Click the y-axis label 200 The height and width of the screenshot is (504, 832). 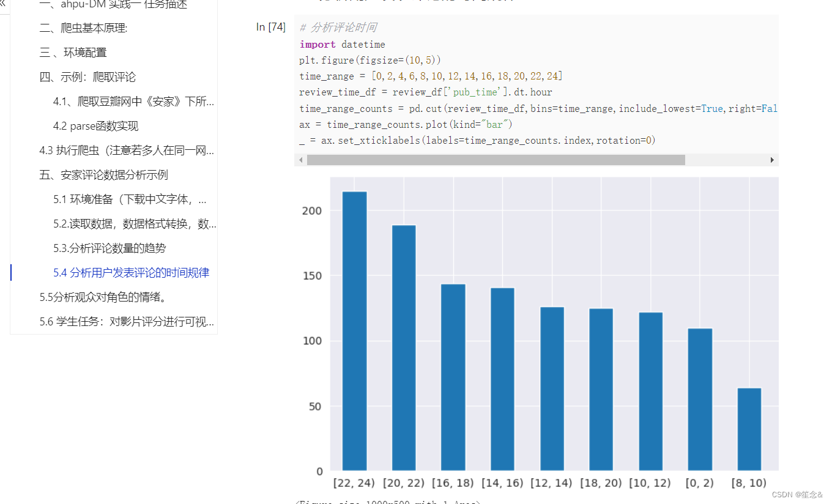[x=311, y=210]
